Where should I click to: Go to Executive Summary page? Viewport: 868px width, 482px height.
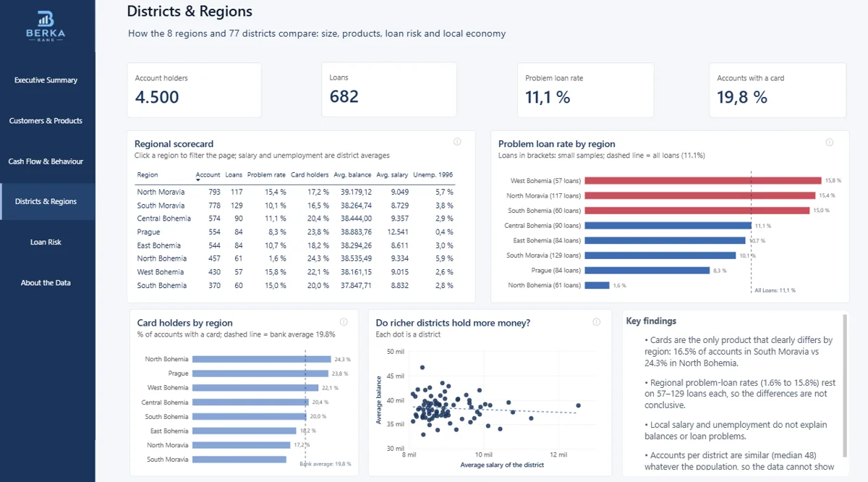[46, 80]
